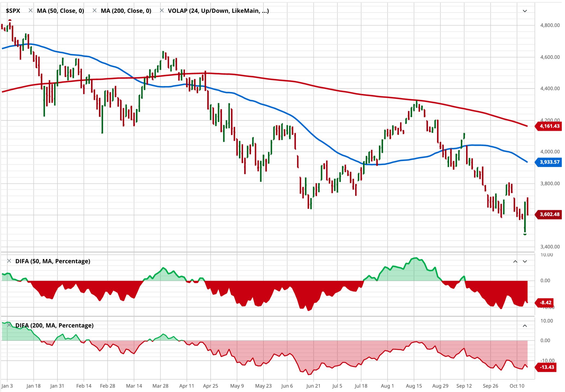Image resolution: width=565 pixels, height=392 pixels.
Task: Click the Aug 15 date axis label
Action: (414, 386)
